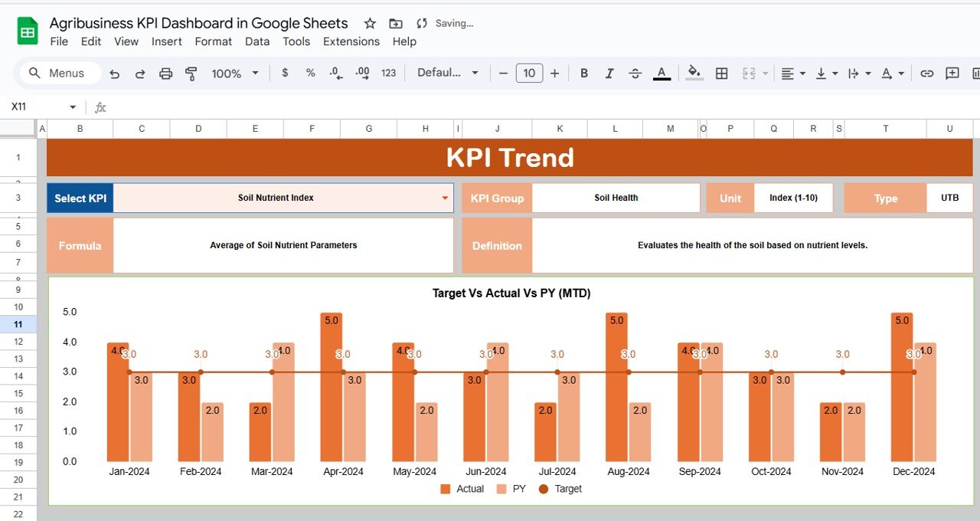Format as currency with dollar icon

click(286, 73)
